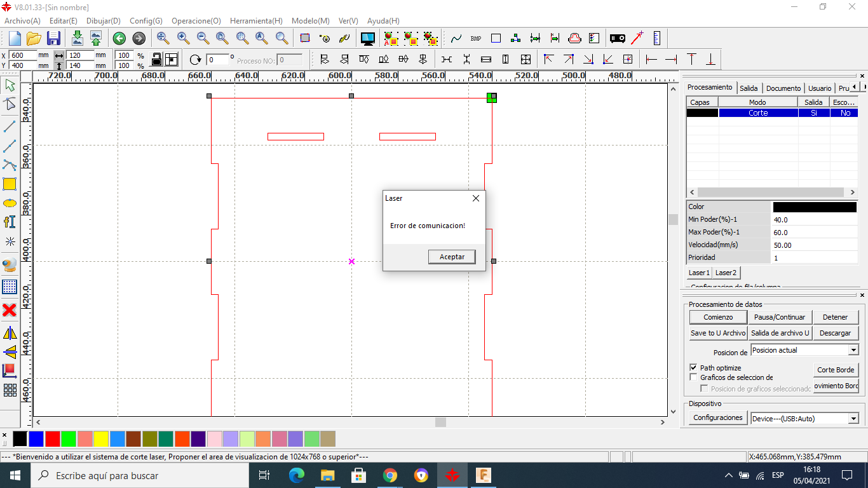Viewport: 868px width, 488px height.
Task: Select the polyline drawing tool
Action: point(10,146)
